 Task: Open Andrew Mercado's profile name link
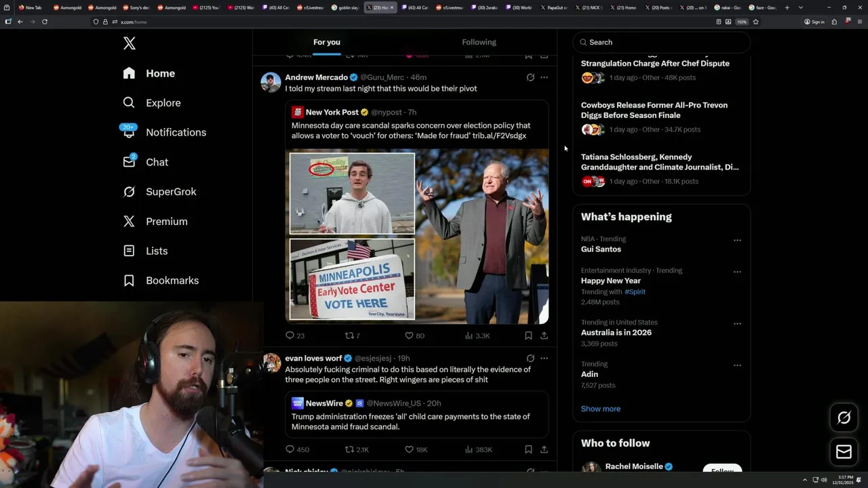(317, 77)
